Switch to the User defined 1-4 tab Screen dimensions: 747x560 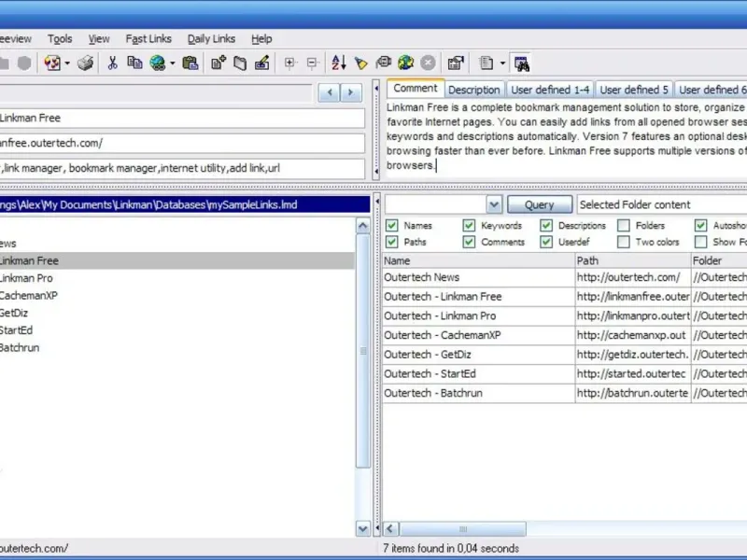tap(550, 90)
